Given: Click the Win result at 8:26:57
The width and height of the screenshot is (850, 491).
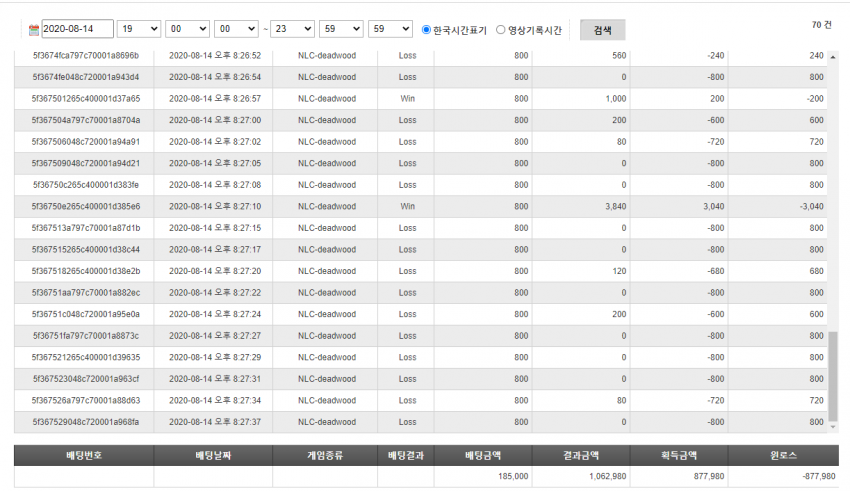Looking at the screenshot, I should (x=408, y=99).
